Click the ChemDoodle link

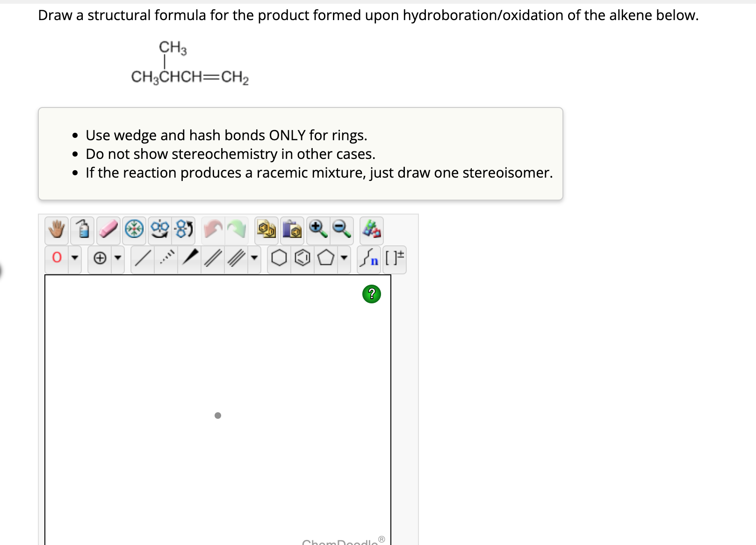point(344,542)
